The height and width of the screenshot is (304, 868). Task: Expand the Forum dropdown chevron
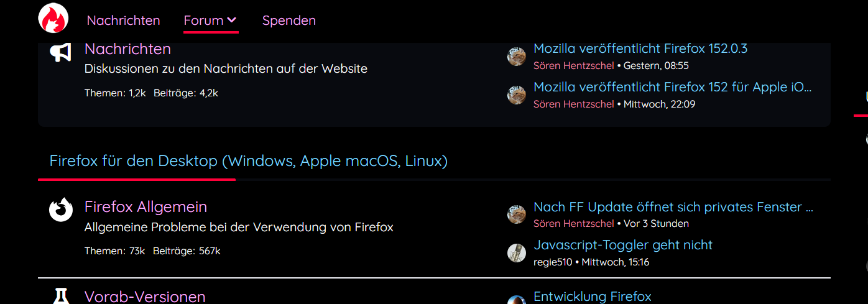(231, 20)
